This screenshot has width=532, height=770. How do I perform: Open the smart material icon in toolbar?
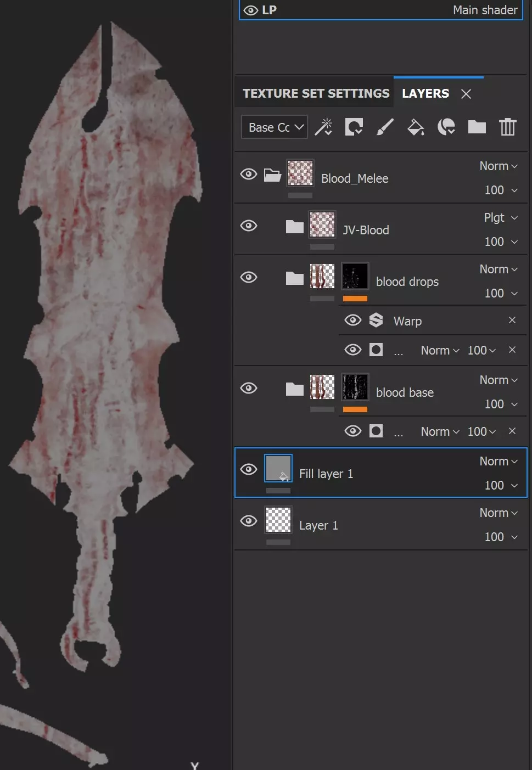coord(446,127)
